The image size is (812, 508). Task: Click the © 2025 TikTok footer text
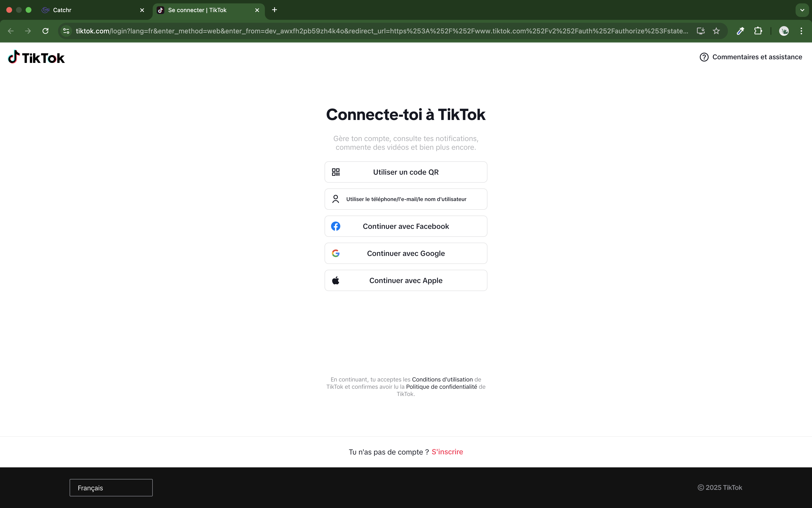click(720, 487)
